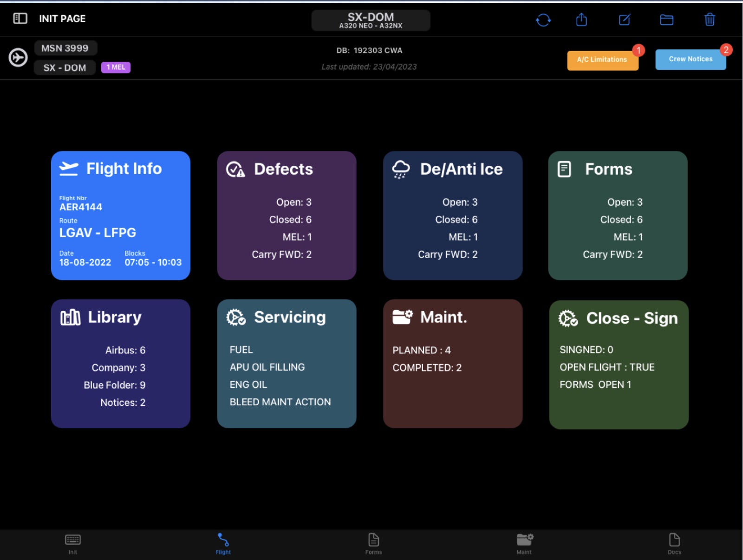Image resolution: width=743 pixels, height=560 pixels.
Task: Open A/C Limitations
Action: 602,60
